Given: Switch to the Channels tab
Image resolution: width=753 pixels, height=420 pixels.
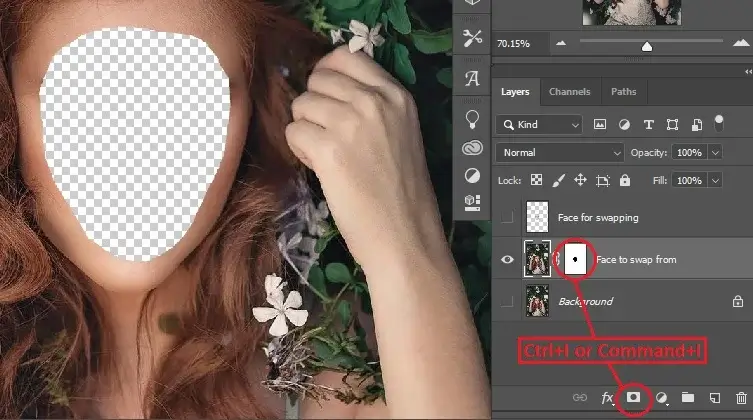Looking at the screenshot, I should point(569,92).
